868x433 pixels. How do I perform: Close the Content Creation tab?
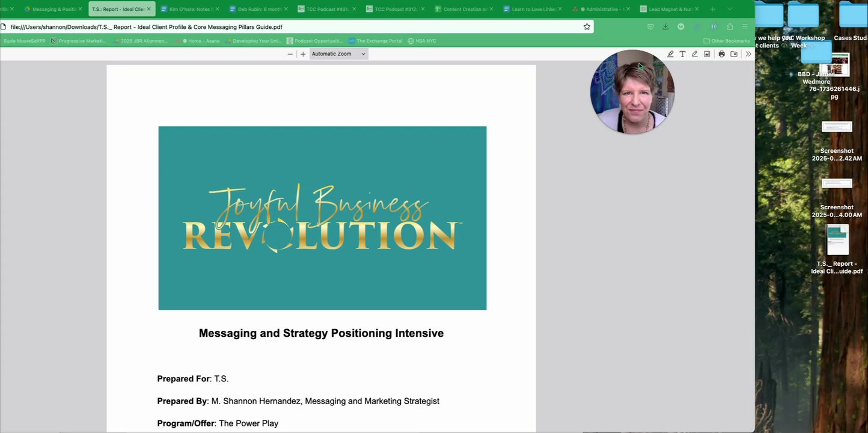[491, 9]
